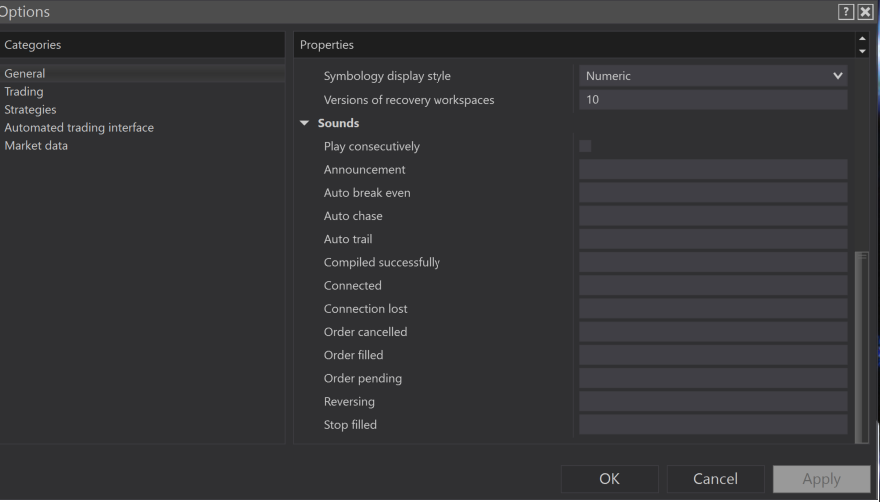Collapse the Sounds section

pos(305,123)
